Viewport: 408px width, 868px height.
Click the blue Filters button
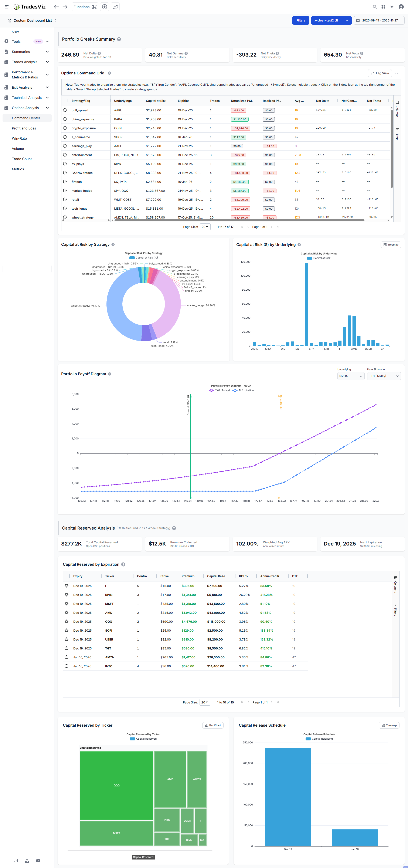tap(300, 21)
